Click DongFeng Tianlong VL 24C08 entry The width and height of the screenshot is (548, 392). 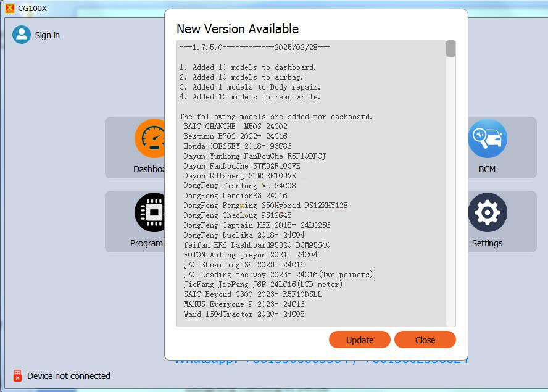pyautogui.click(x=239, y=186)
